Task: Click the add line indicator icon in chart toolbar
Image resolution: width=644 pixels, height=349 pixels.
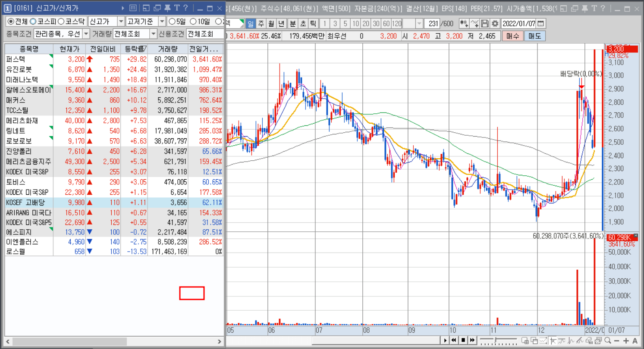Action: click(474, 23)
